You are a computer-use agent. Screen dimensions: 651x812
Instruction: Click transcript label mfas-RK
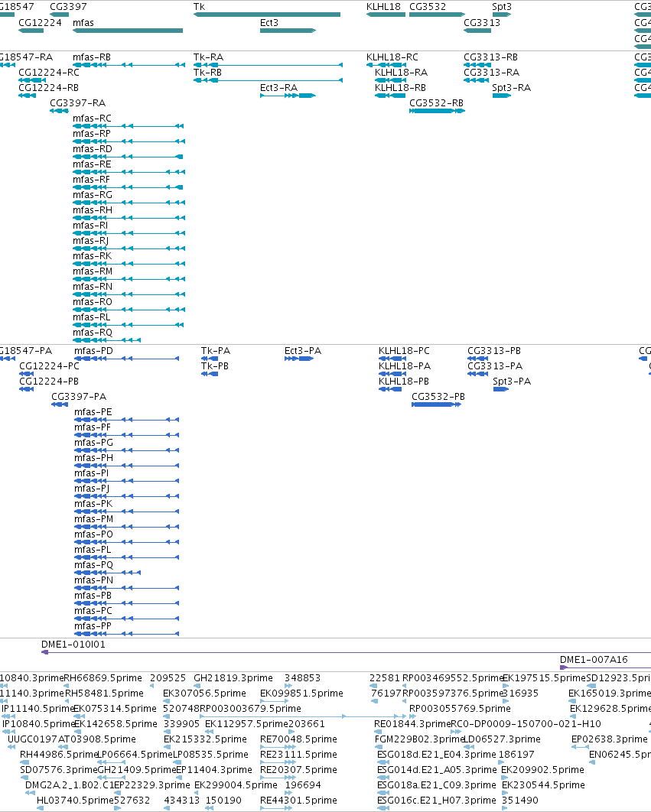(x=92, y=256)
